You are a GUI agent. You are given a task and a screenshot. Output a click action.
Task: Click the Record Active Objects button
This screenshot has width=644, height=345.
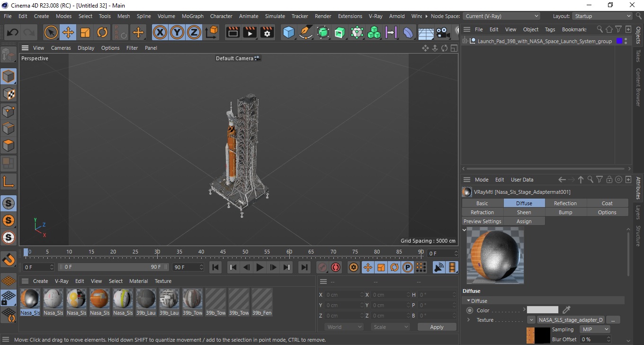(322, 267)
